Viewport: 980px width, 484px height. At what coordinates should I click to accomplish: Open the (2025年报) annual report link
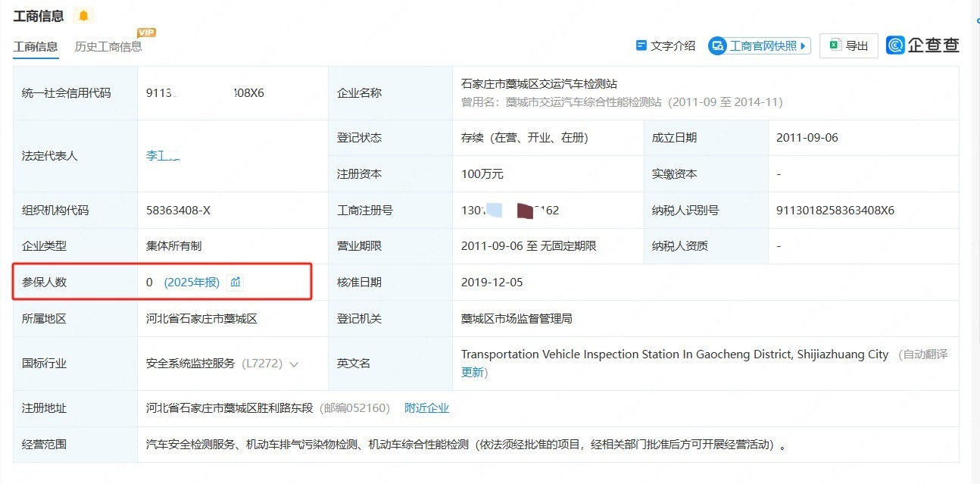tap(192, 282)
